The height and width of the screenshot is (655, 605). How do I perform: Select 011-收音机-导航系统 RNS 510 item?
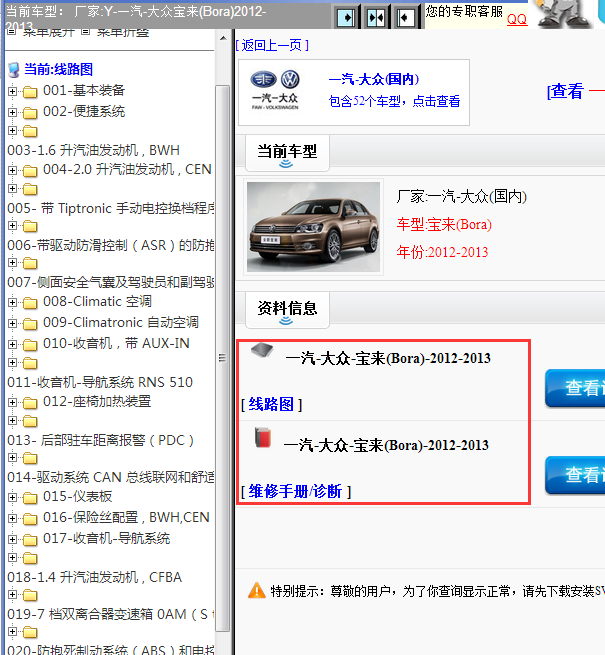point(100,382)
